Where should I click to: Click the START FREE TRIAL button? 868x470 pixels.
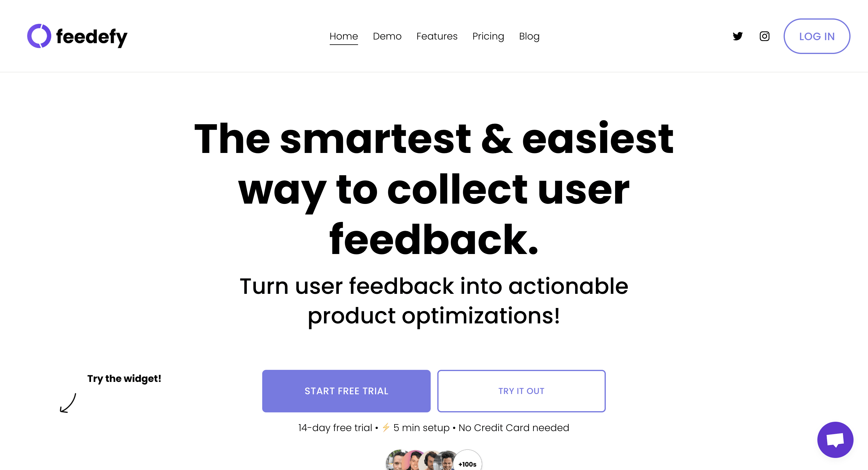click(x=346, y=391)
